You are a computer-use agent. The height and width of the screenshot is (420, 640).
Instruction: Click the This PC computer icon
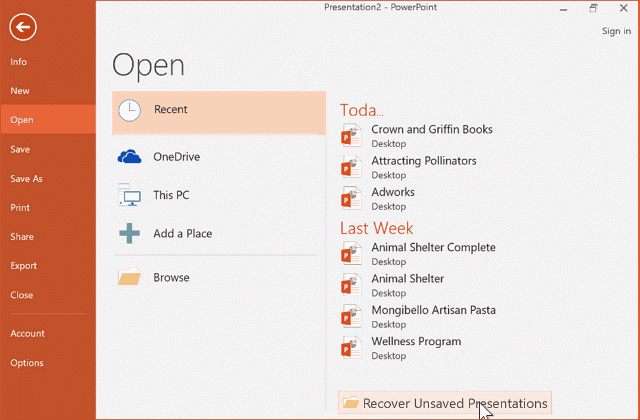[x=130, y=195]
